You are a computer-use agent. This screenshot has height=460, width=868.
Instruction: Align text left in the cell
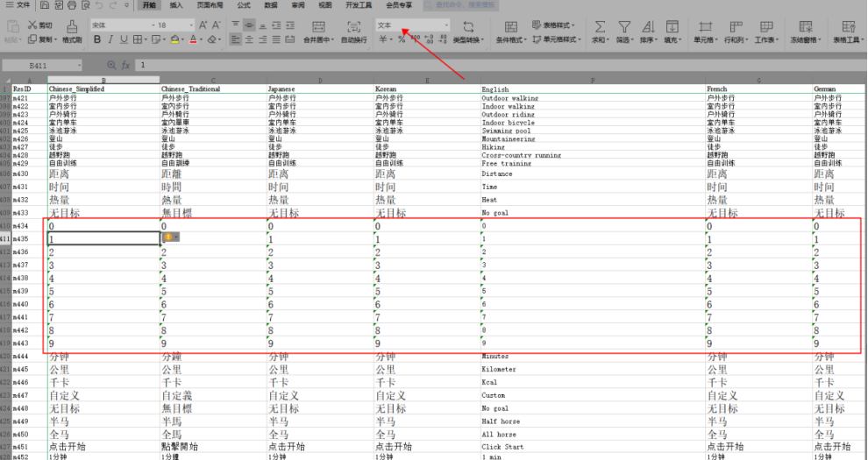236,39
